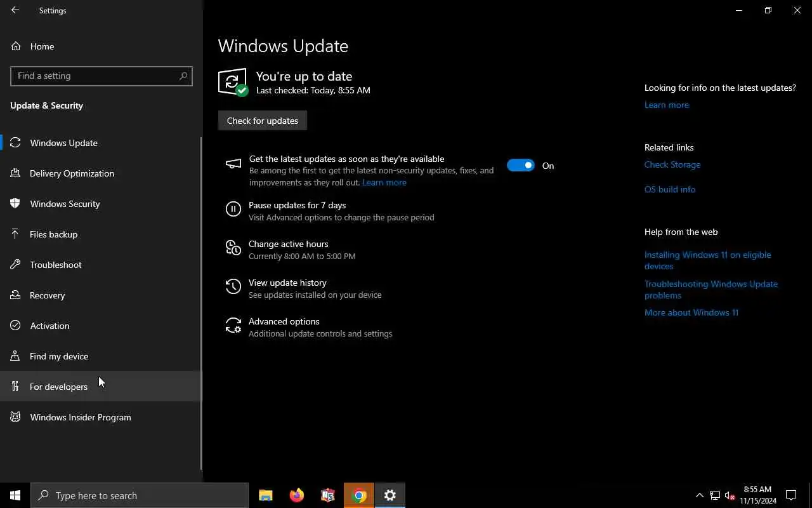Click the muted volume tray icon
Viewport: 812px width, 508px height.
pyautogui.click(x=730, y=495)
